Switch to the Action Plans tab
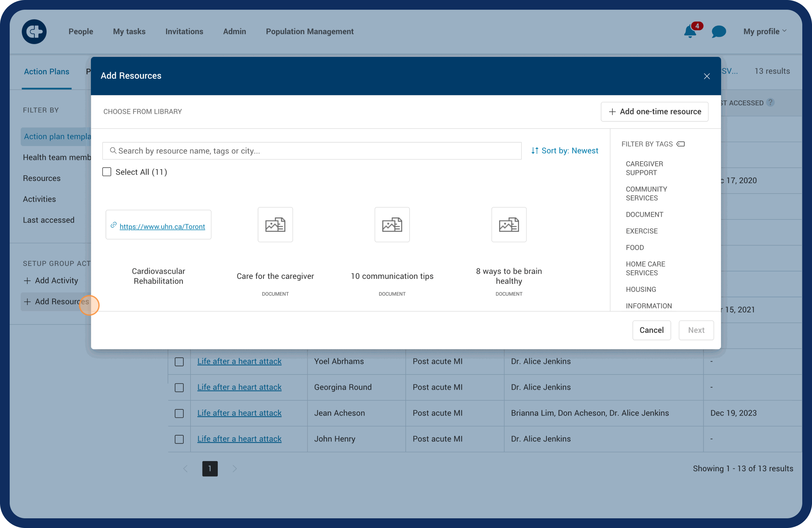Image resolution: width=812 pixels, height=528 pixels. [x=46, y=72]
